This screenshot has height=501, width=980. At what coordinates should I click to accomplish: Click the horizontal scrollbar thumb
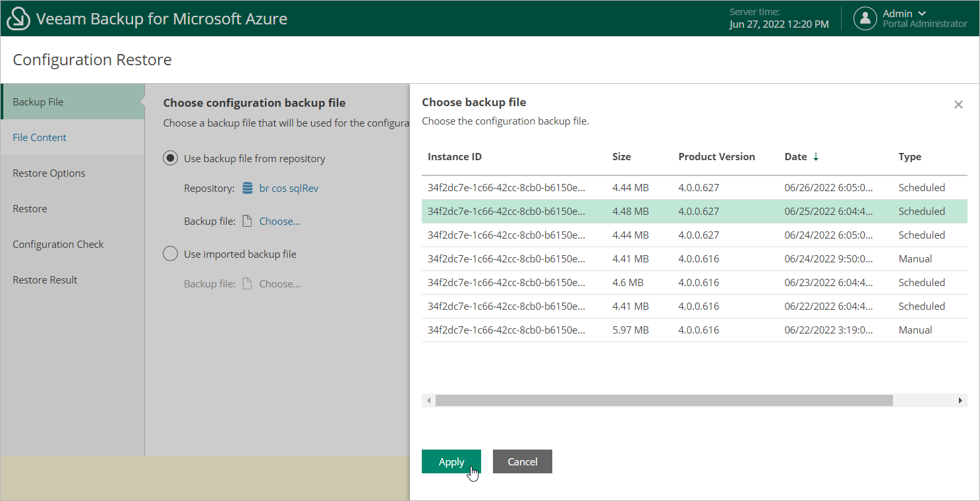point(664,401)
